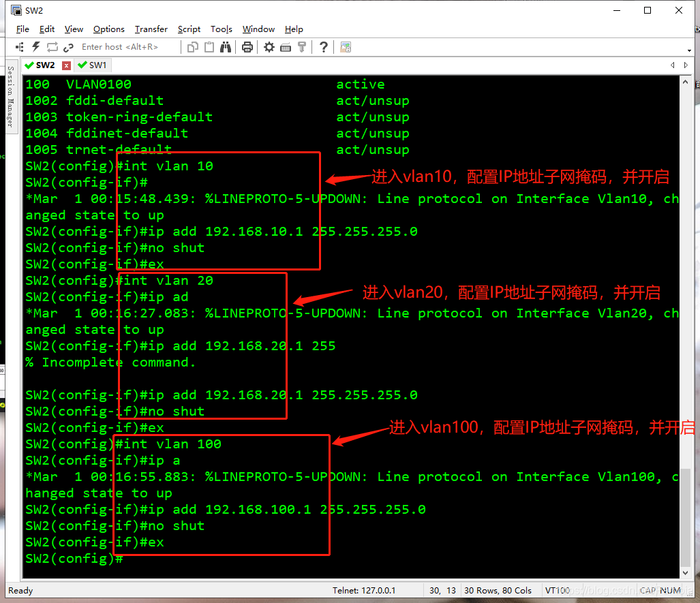Click the '100 VLAN0100' terminal row
The image size is (700, 603).
[205, 84]
